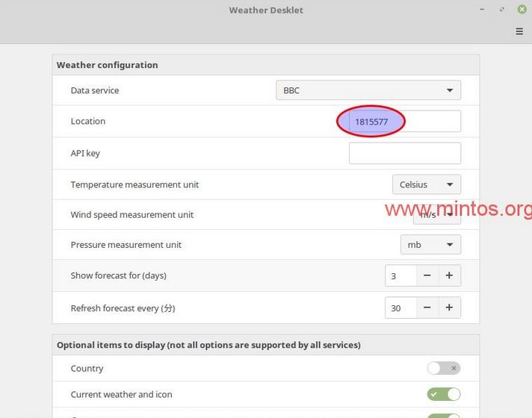The height and width of the screenshot is (418, 532).
Task: Increase refresh interval with plus icon
Action: pyautogui.click(x=449, y=308)
